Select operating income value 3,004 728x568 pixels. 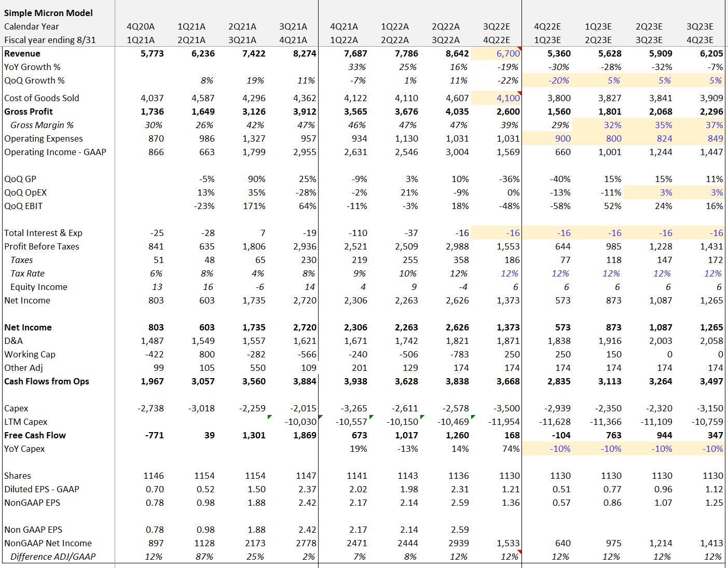tap(457, 152)
